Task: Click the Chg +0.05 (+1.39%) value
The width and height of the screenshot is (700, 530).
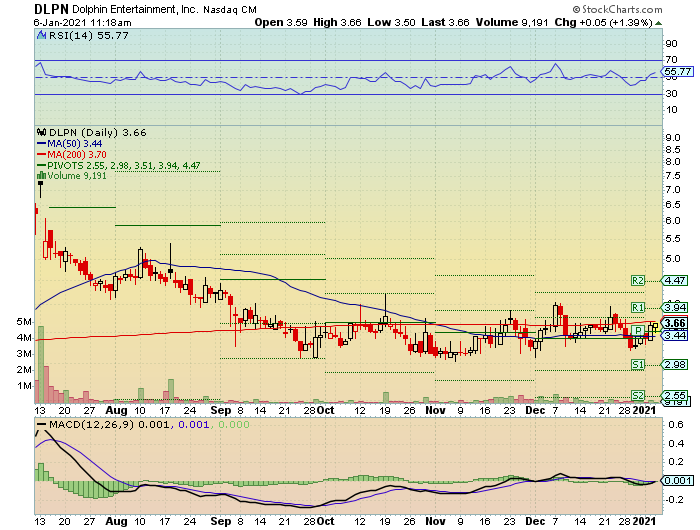Action: [604, 23]
